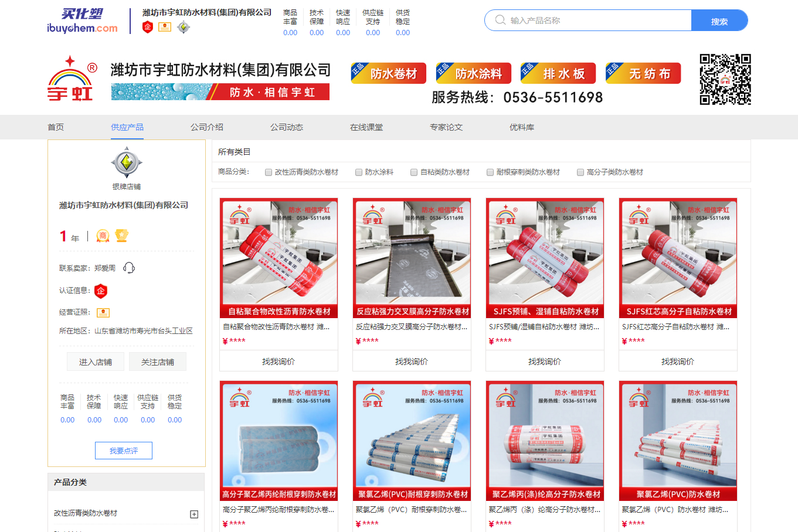Open SJFS红芯高分子自粘防水卷材 product thumbnail
The width and height of the screenshot is (798, 532).
678,258
